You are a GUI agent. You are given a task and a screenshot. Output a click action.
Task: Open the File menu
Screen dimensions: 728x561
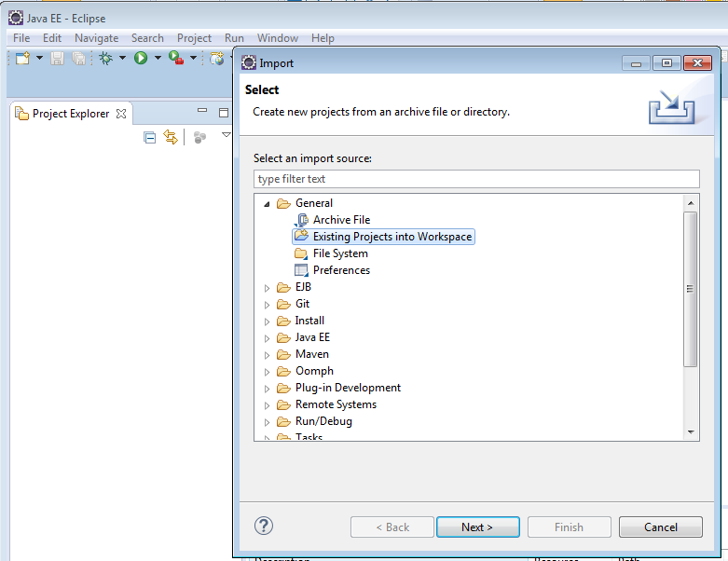(x=21, y=38)
